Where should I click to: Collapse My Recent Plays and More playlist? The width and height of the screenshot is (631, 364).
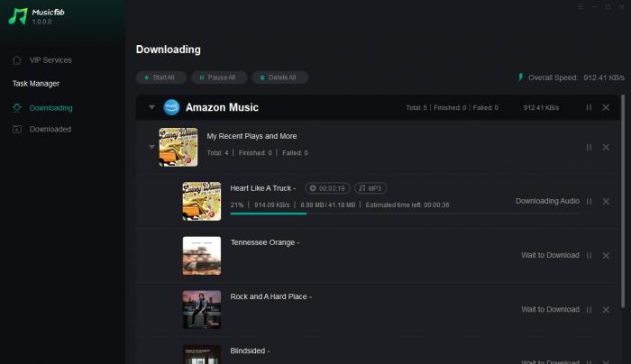(151, 147)
